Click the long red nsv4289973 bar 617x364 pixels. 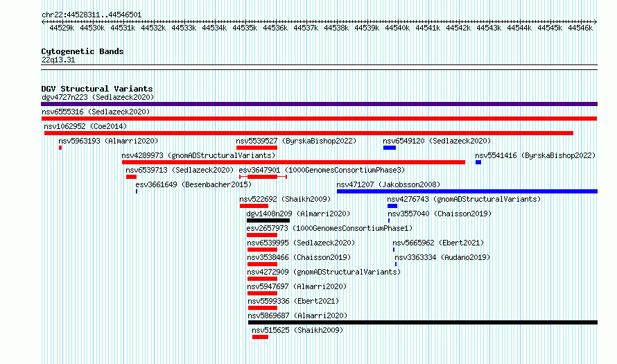click(293, 162)
